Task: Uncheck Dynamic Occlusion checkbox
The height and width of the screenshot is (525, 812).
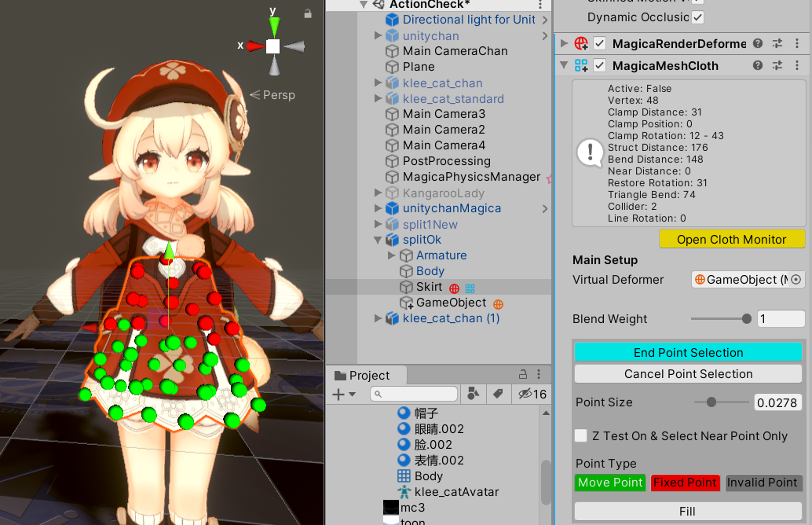Action: point(697,17)
